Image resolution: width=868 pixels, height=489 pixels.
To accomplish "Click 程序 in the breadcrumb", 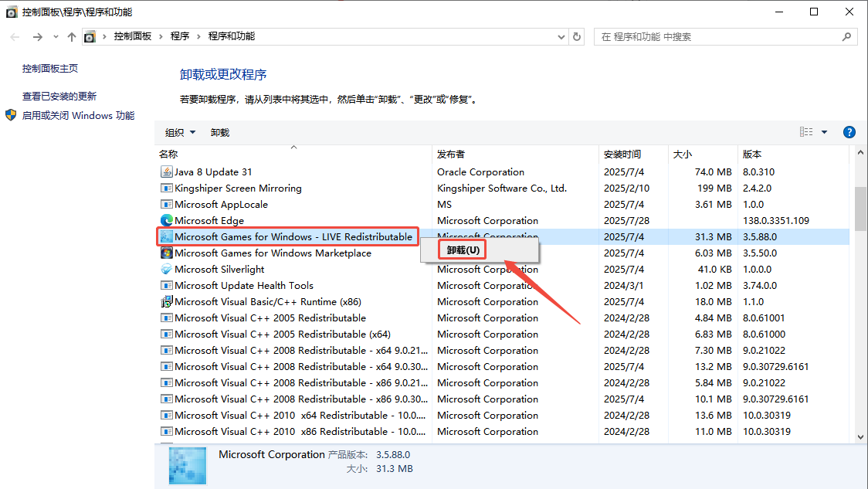I will point(180,36).
